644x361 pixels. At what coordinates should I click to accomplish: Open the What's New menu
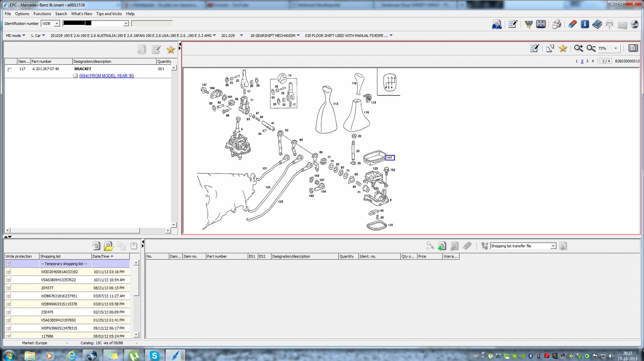point(82,14)
